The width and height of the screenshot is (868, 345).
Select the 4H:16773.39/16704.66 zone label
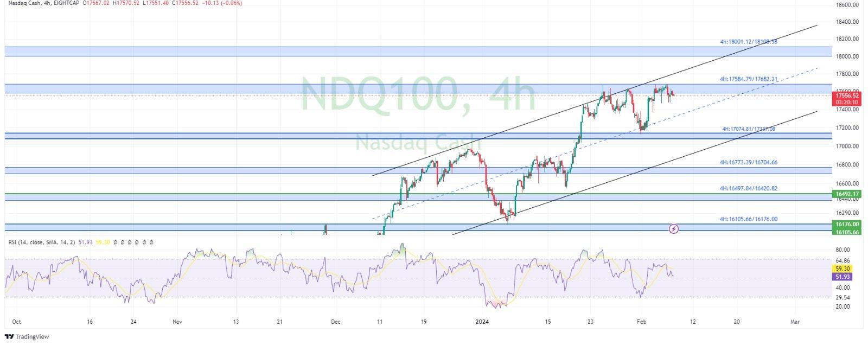pos(748,162)
